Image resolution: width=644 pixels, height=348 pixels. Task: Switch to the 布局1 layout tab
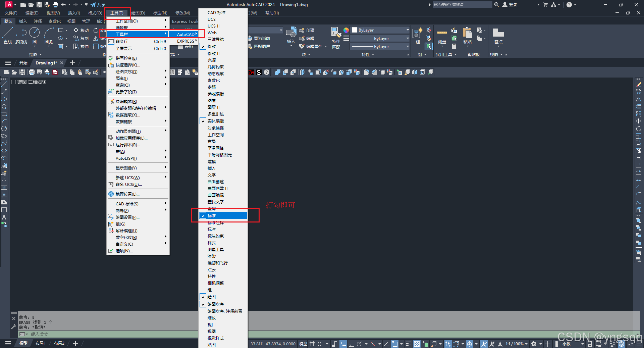pyautogui.click(x=41, y=343)
